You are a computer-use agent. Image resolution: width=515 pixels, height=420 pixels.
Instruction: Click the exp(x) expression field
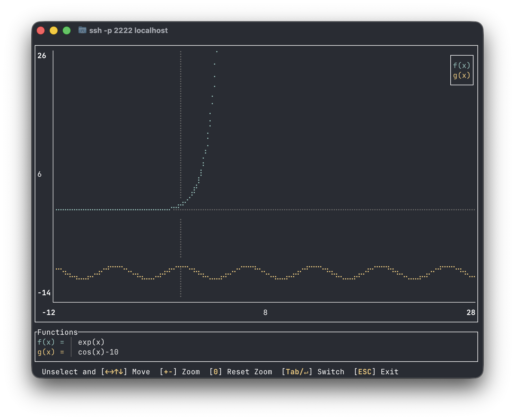[91, 342]
